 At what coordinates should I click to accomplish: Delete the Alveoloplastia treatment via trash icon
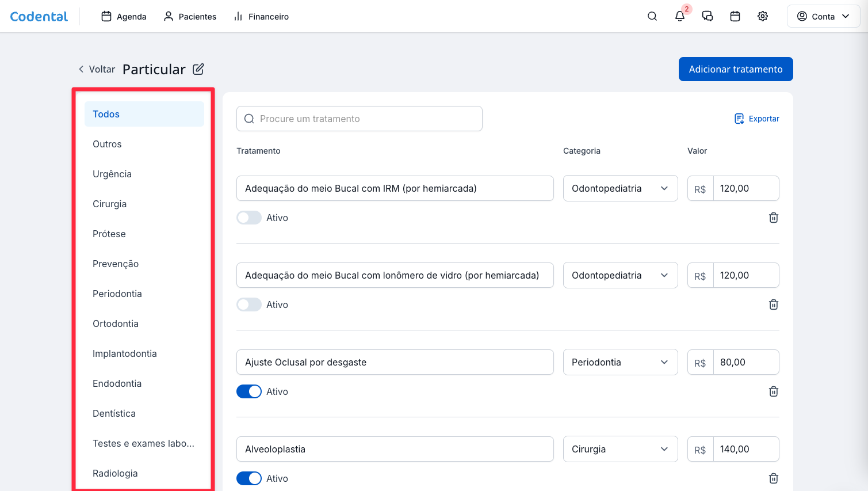click(x=774, y=478)
